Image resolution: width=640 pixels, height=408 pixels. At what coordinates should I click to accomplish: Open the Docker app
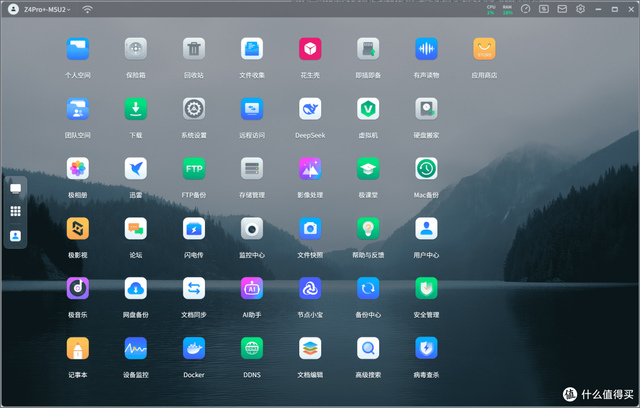[194, 348]
